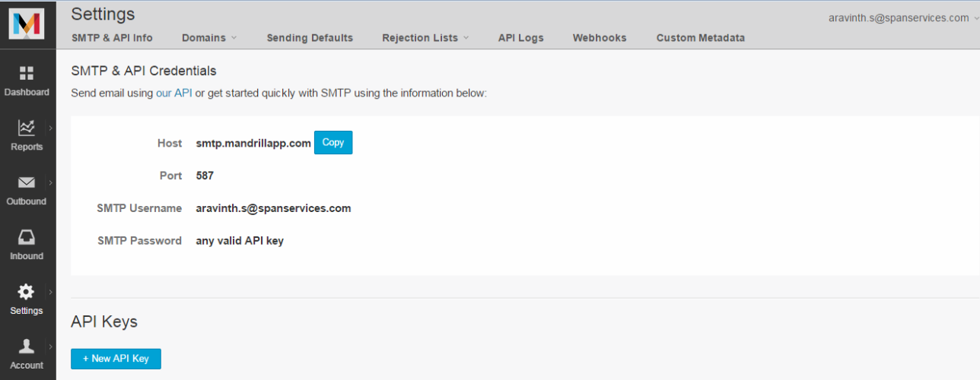The width and height of the screenshot is (980, 380).
Task: Open the Dashboard grid icon
Action: click(27, 73)
